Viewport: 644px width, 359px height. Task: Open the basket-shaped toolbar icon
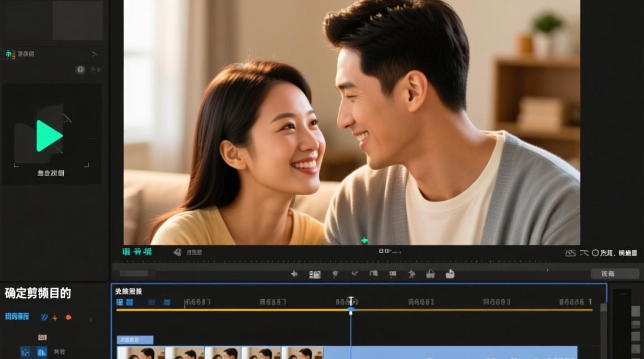431,274
